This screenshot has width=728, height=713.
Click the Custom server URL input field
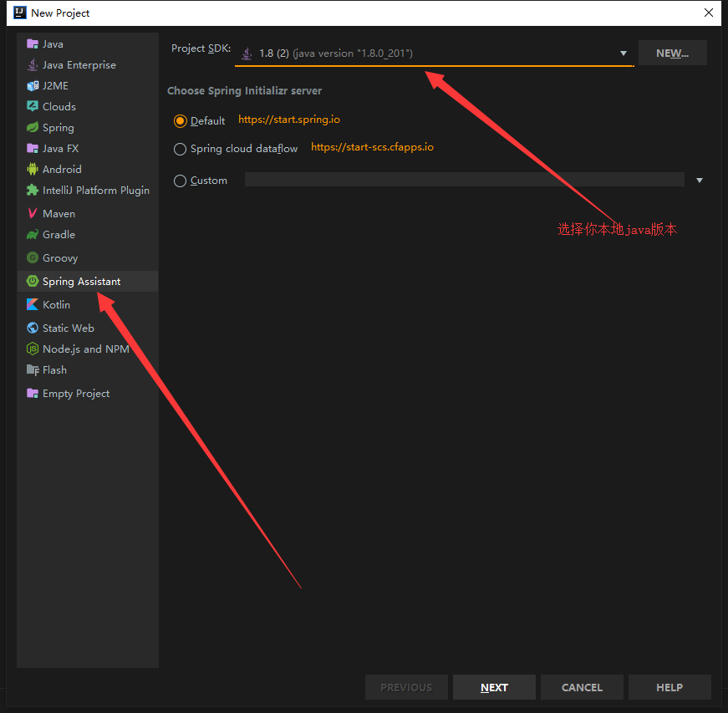click(464, 180)
